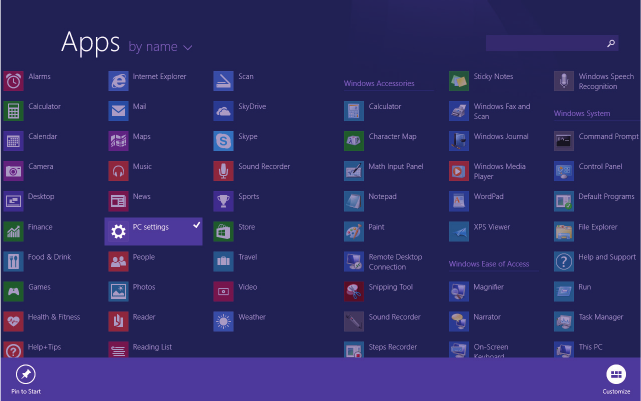Open the Windows Store icon

(223, 231)
